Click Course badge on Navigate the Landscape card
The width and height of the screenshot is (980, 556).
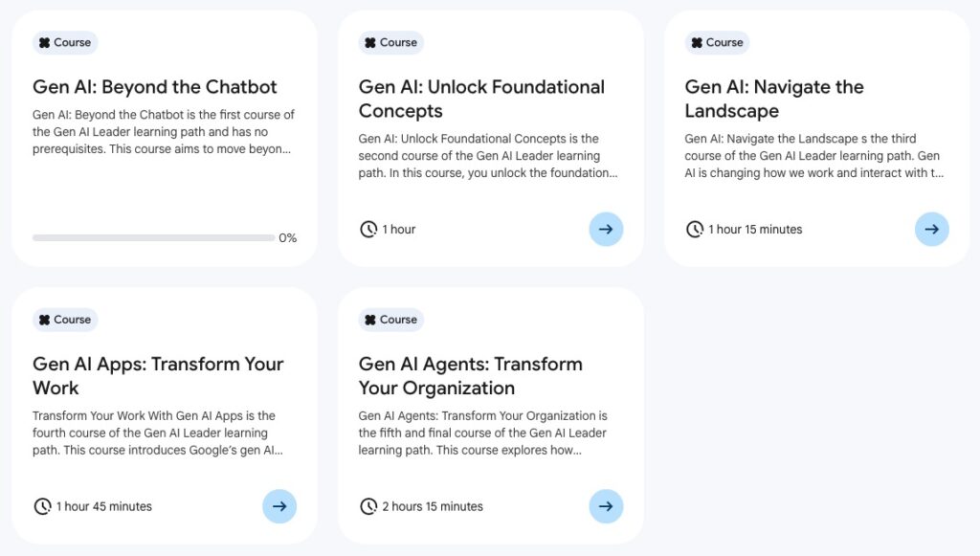[x=718, y=42]
